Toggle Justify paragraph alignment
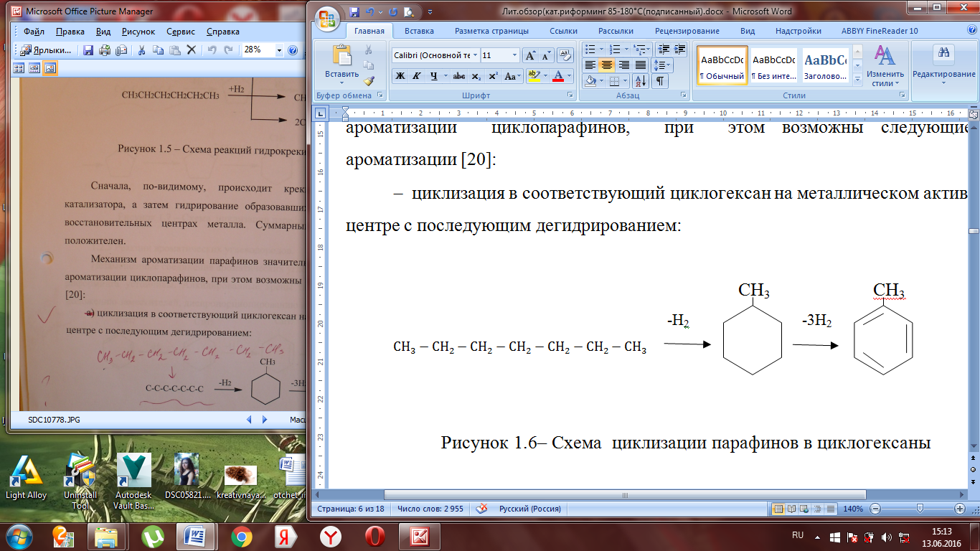The width and height of the screenshot is (980, 551). (641, 65)
